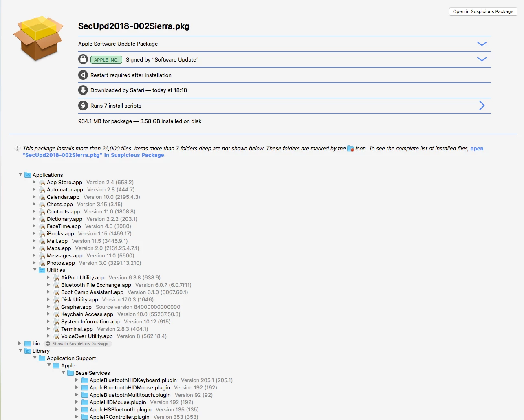Click the Runs 7 install scripts text
Screen dimensions: 524x420
tap(116, 106)
